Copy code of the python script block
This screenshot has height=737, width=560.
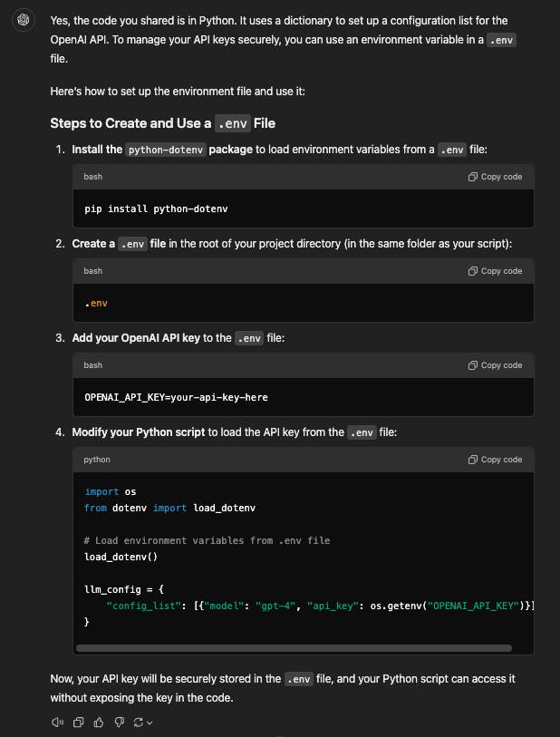[495, 460]
